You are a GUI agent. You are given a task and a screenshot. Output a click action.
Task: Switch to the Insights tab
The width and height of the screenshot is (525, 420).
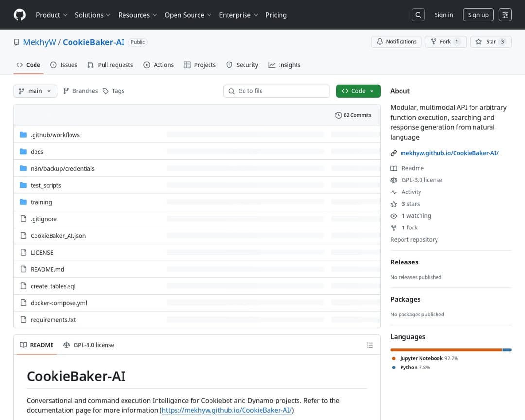click(284, 65)
